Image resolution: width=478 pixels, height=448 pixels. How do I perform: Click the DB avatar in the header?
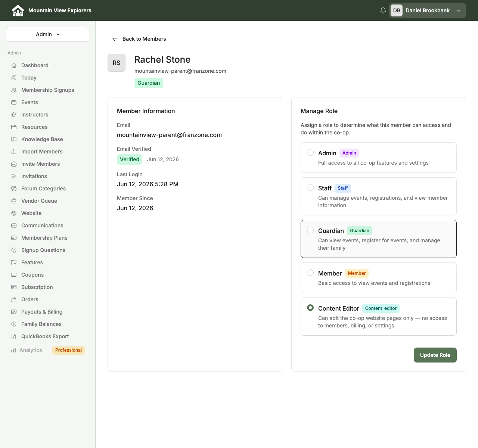[x=397, y=10]
